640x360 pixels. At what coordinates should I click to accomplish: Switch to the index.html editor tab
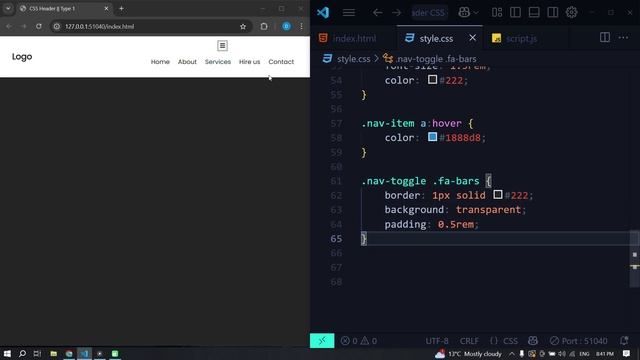tap(353, 38)
